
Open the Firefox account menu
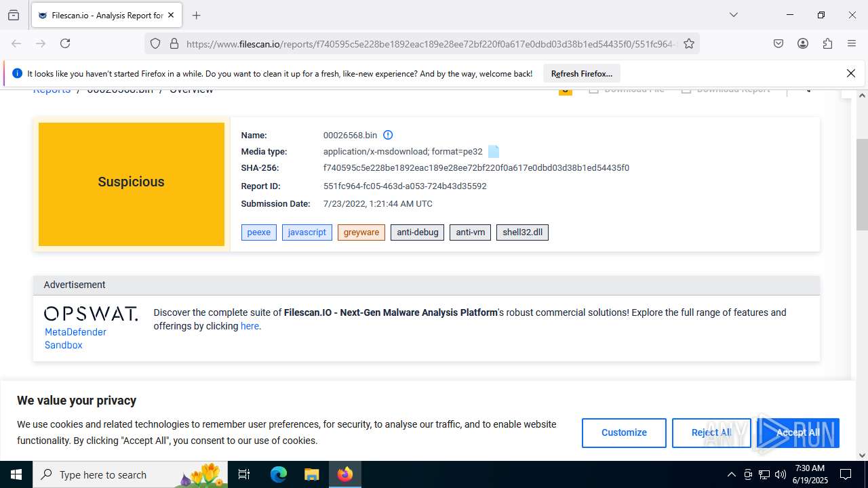pyautogui.click(x=803, y=43)
